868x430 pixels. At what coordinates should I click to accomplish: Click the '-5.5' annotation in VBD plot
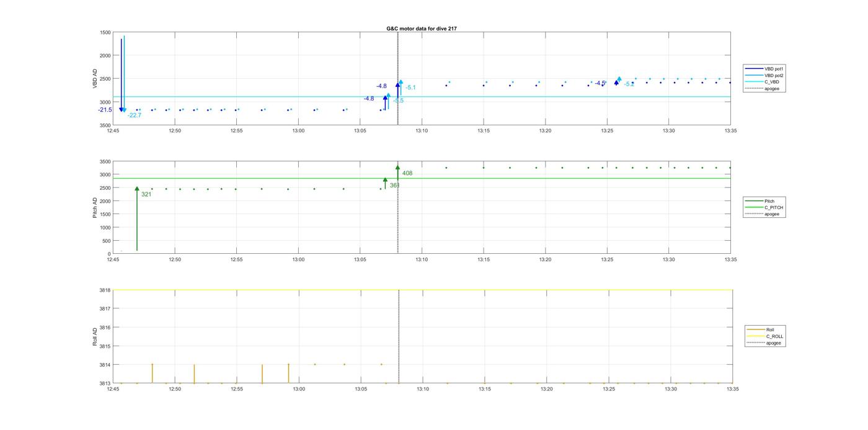pyautogui.click(x=398, y=101)
